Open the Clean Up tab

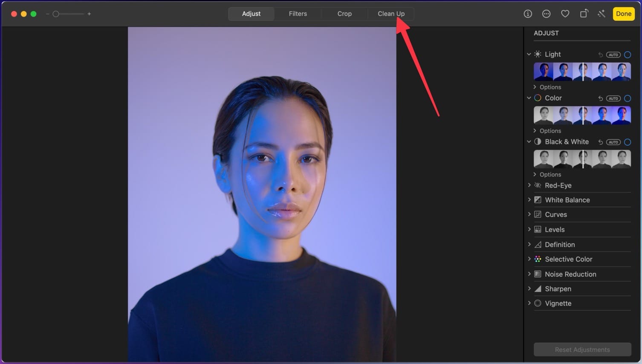pos(390,14)
